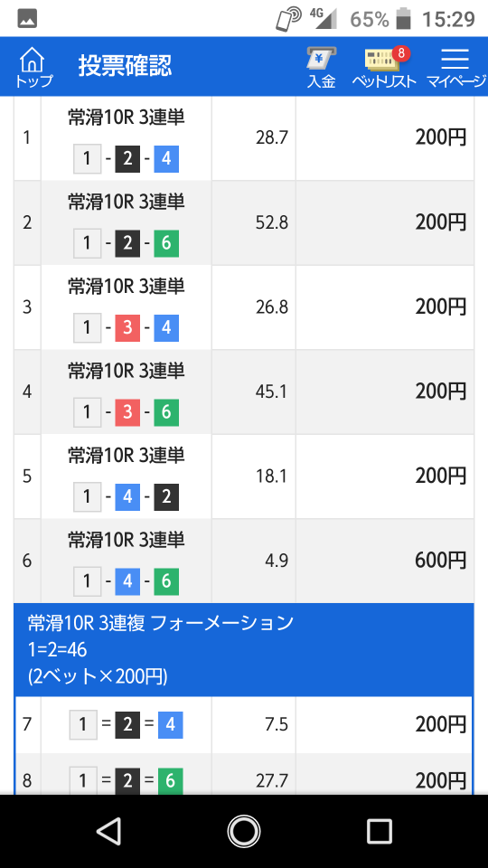Image resolution: width=488 pixels, height=868 pixels.
Task: Open the マイページ hamburger menu
Action: point(455,66)
